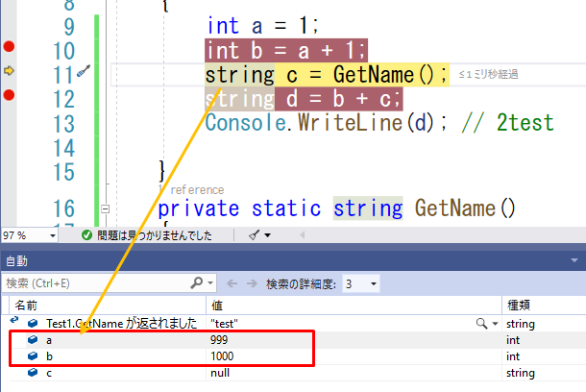Collapse the GetName method at line 16
Image resolution: width=586 pixels, height=392 pixels.
click(105, 208)
